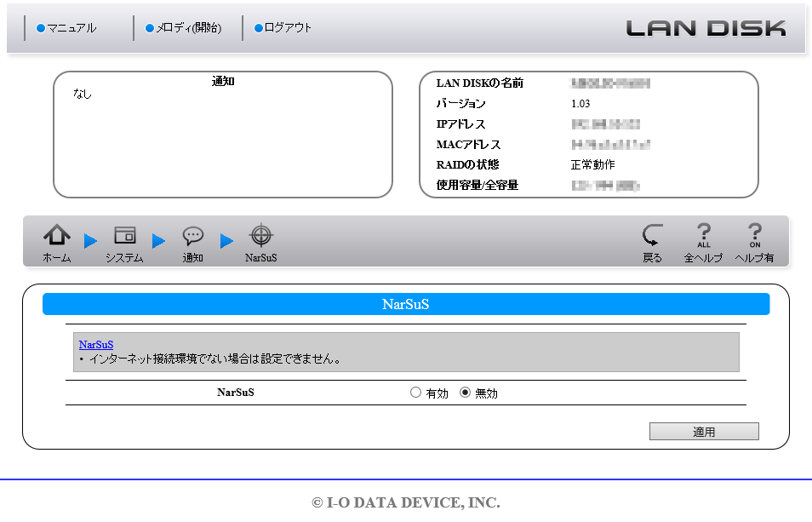Select the internet connection warning note text
Viewport: 812px width, 522px height.
pos(214,359)
